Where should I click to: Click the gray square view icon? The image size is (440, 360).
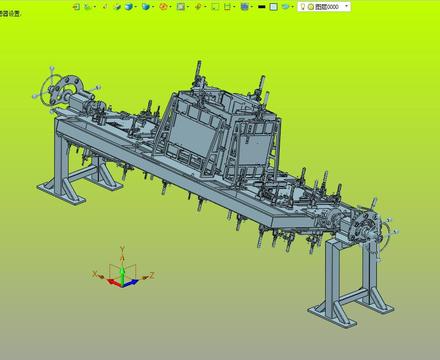pyautogui.click(x=181, y=7)
